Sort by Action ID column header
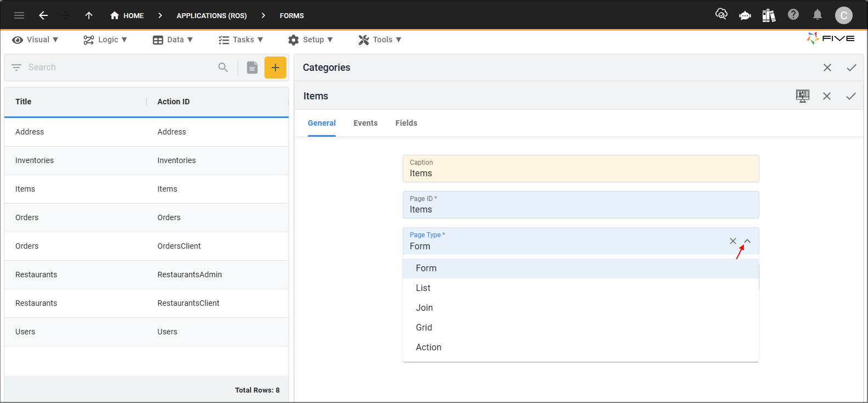Viewport: 868px width, 403px height. 173,102
